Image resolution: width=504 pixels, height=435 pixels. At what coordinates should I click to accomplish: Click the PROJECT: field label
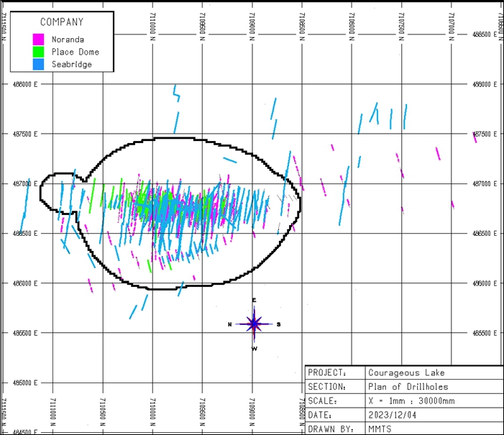(326, 372)
